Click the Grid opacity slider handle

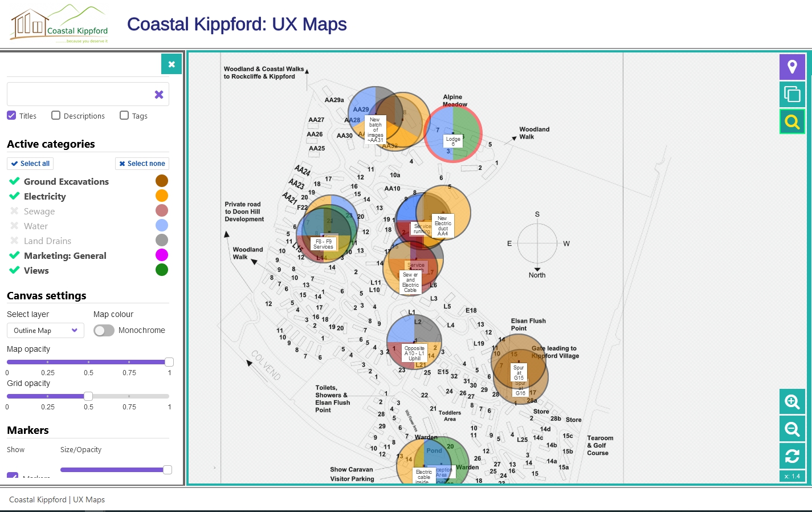(x=88, y=396)
